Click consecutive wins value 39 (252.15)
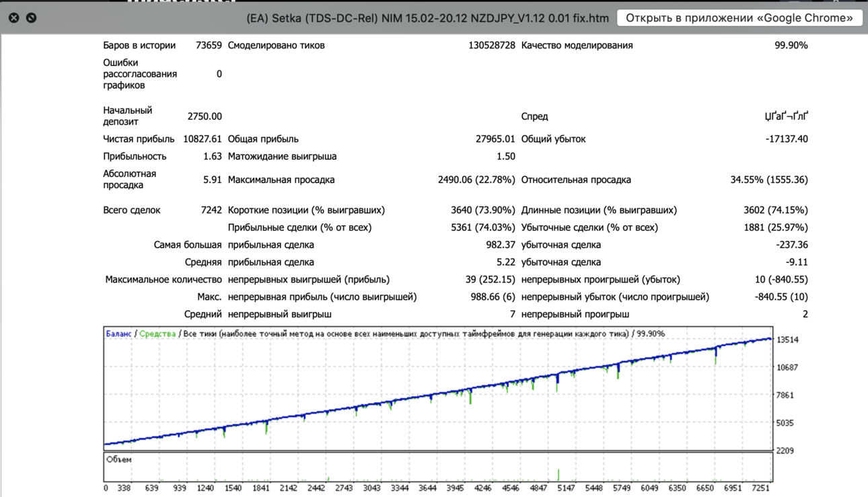The image size is (868, 497). click(491, 279)
